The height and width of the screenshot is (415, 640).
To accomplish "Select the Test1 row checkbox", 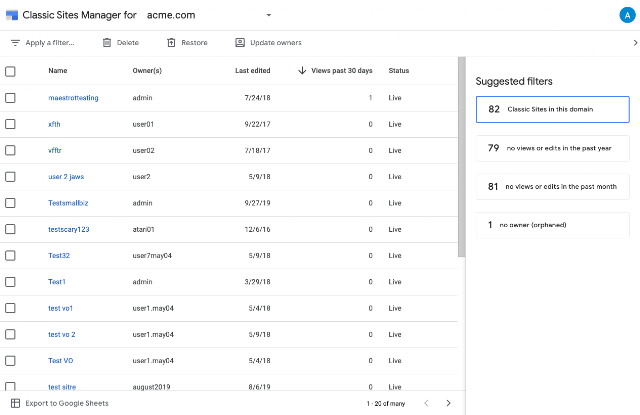I will pyautogui.click(x=10, y=282).
